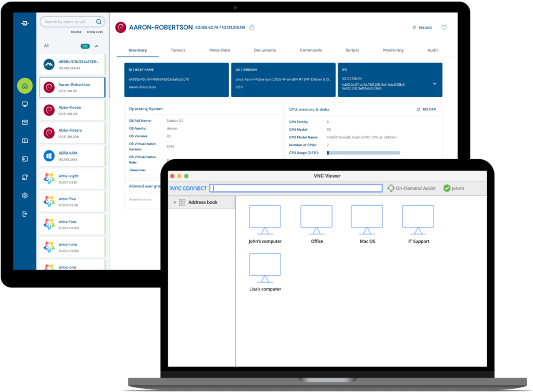
Task: Expand the IPS card dropdown arrow
Action: tap(435, 83)
